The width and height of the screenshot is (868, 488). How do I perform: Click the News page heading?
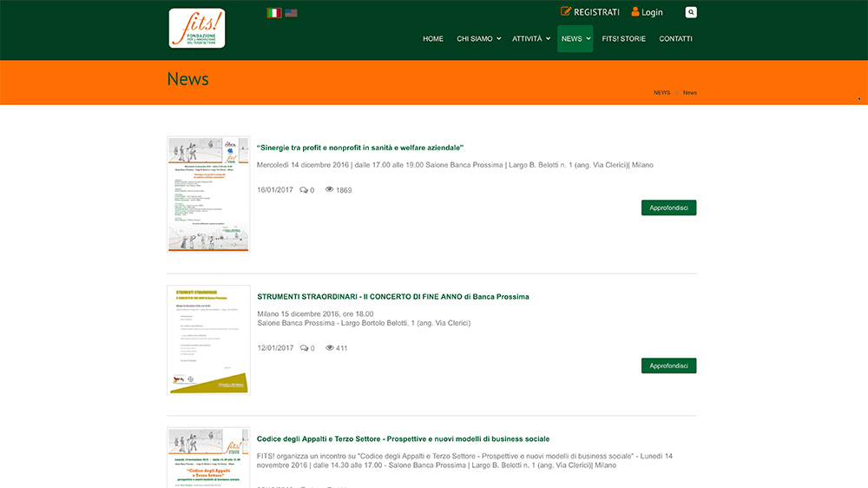pyautogui.click(x=187, y=79)
